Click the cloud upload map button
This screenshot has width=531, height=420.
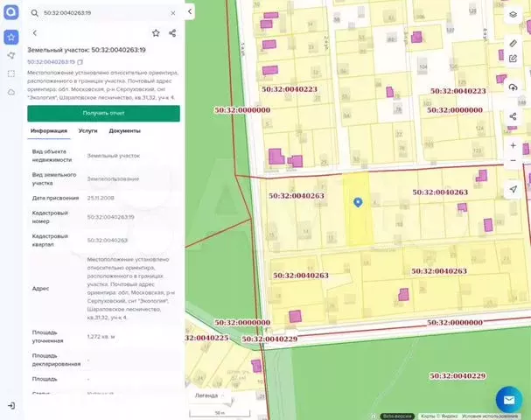513,87
